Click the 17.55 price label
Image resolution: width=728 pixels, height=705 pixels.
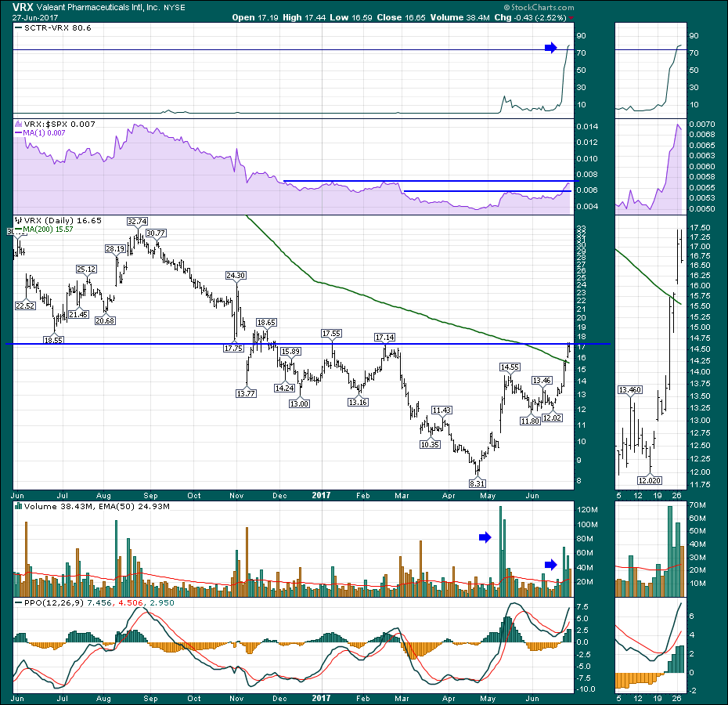click(331, 333)
